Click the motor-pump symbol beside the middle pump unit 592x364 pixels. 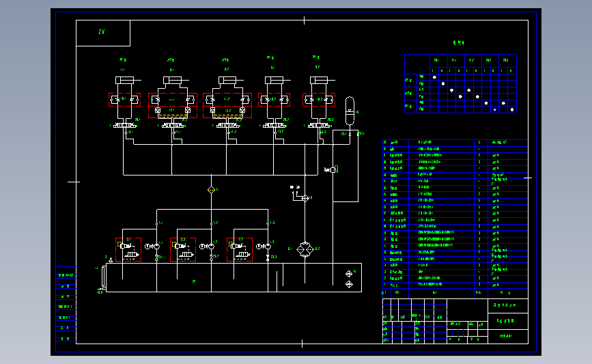(x=207, y=247)
